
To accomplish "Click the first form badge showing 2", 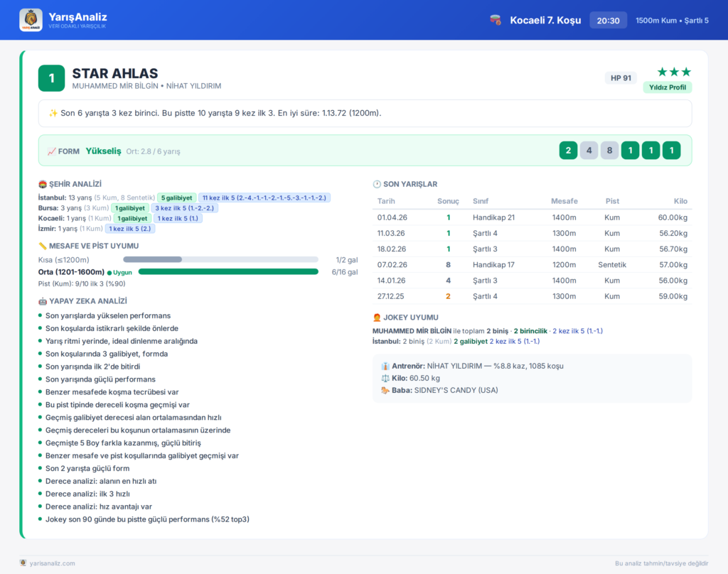I will (568, 151).
